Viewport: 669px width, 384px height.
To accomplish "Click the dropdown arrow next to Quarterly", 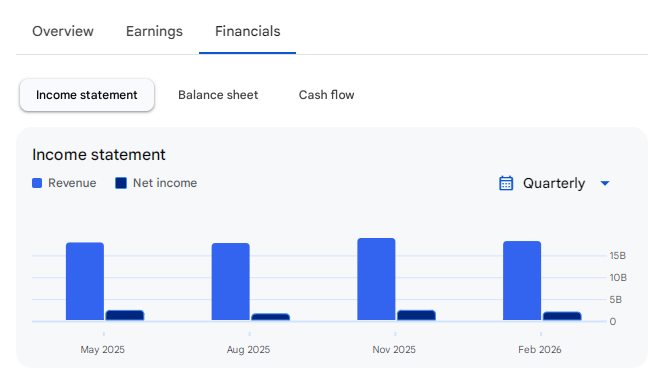I will 605,183.
